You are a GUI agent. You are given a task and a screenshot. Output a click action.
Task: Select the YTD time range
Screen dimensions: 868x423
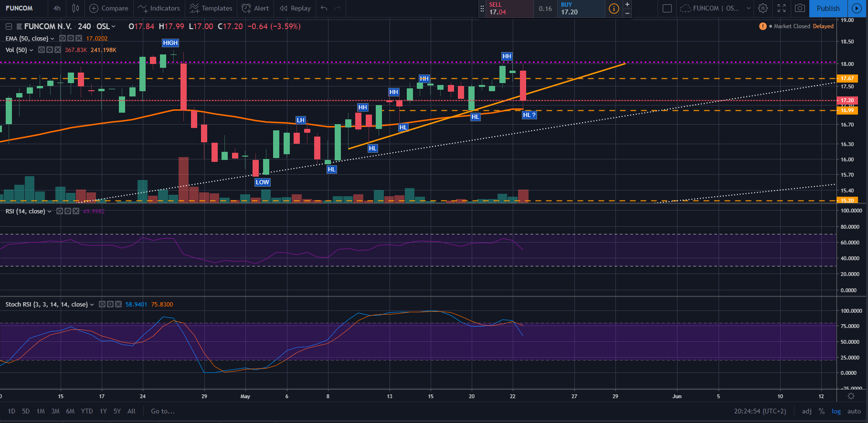pos(87,411)
